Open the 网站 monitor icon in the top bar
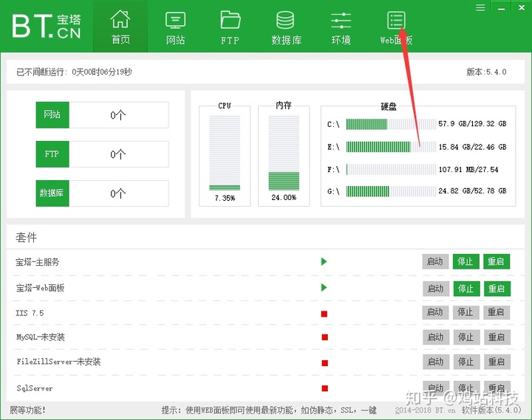This screenshot has width=532, height=420. 175,21
